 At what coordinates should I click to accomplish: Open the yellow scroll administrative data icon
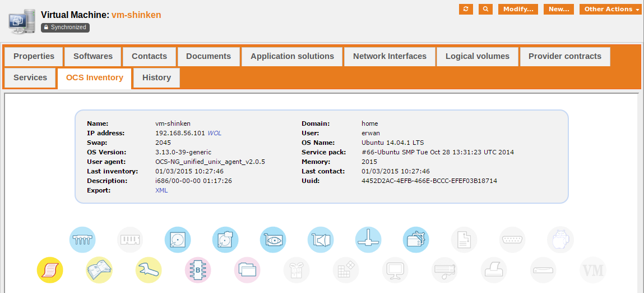pos(50,270)
